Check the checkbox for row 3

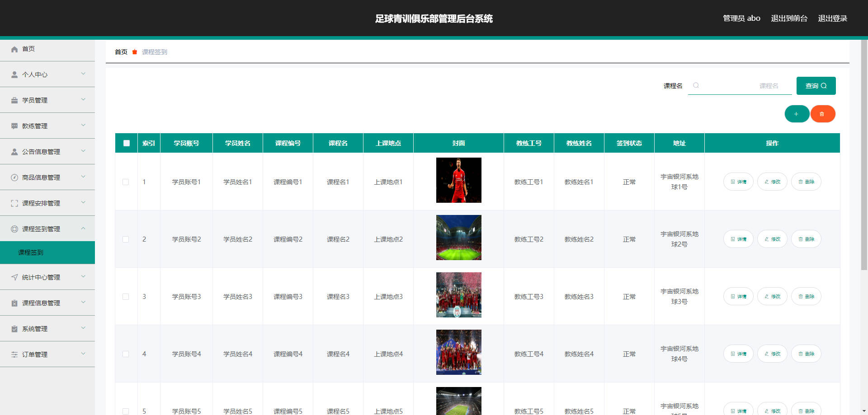click(126, 297)
